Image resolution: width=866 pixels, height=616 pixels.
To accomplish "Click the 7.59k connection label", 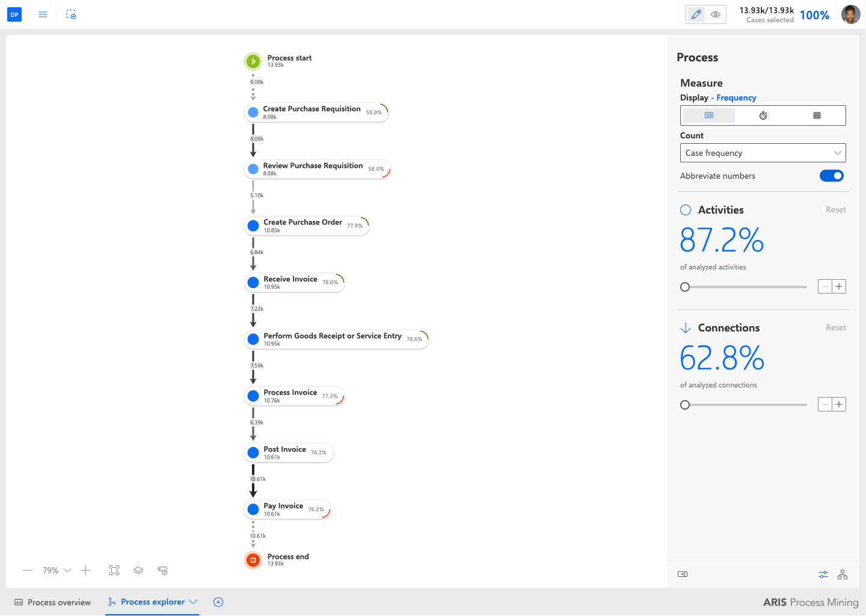I will point(257,366).
